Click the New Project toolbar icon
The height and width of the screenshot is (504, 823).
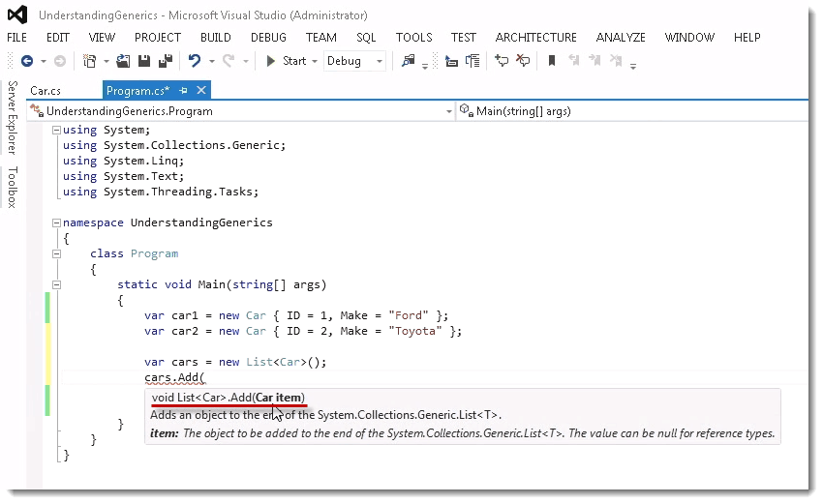(90, 61)
